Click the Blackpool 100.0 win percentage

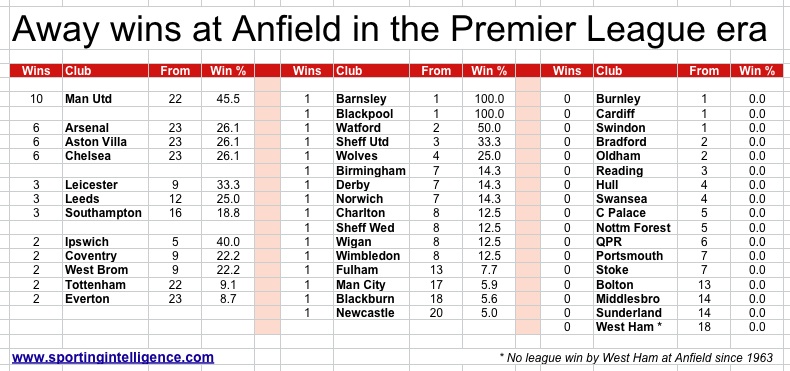(489, 113)
